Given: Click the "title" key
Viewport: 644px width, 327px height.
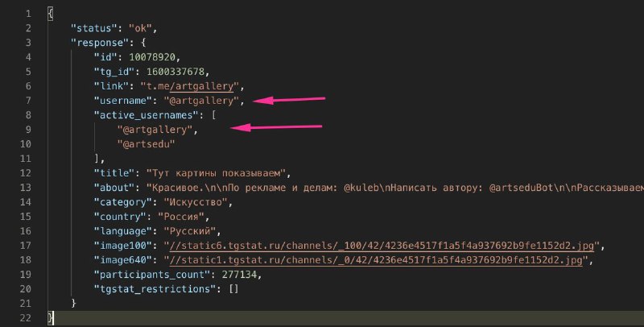Looking at the screenshot, I should click(114, 173).
